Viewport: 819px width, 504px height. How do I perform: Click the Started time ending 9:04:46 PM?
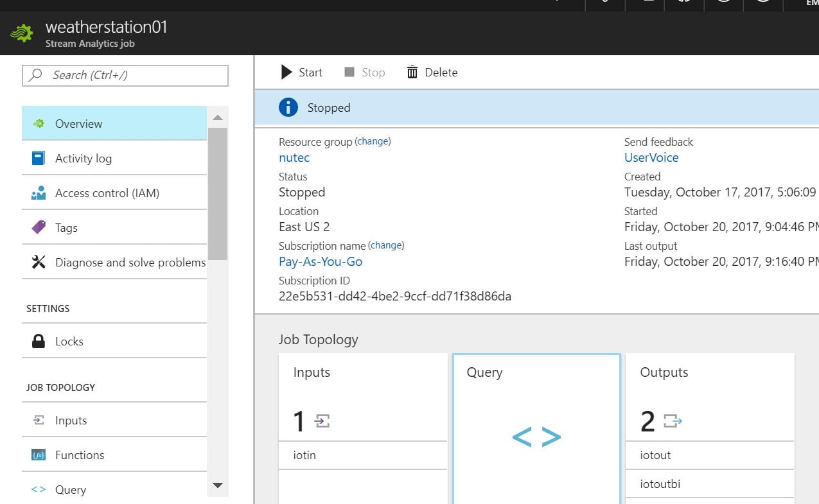[721, 227]
